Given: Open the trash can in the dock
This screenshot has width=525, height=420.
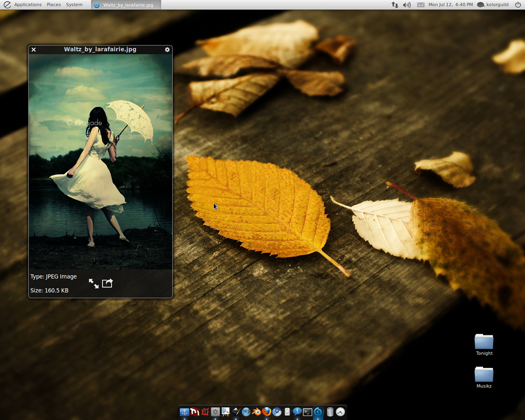Looking at the screenshot, I should point(330,412).
